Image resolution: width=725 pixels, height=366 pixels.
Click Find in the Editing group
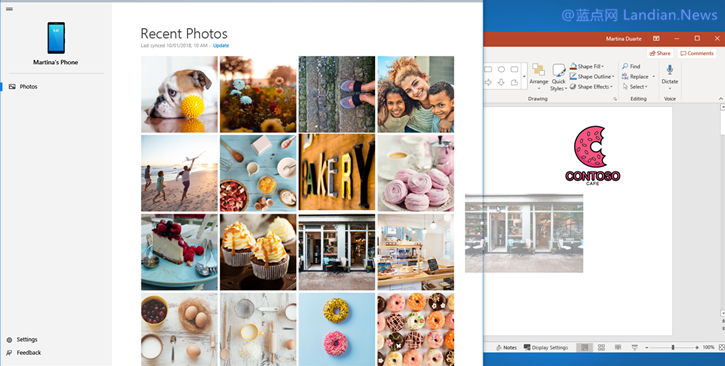(x=631, y=67)
